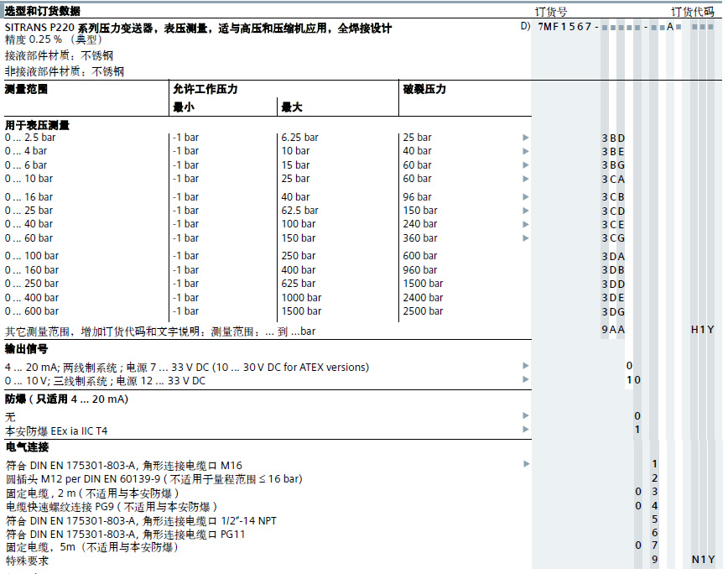Select the 0 ... 600 bar range cell

tap(32, 311)
